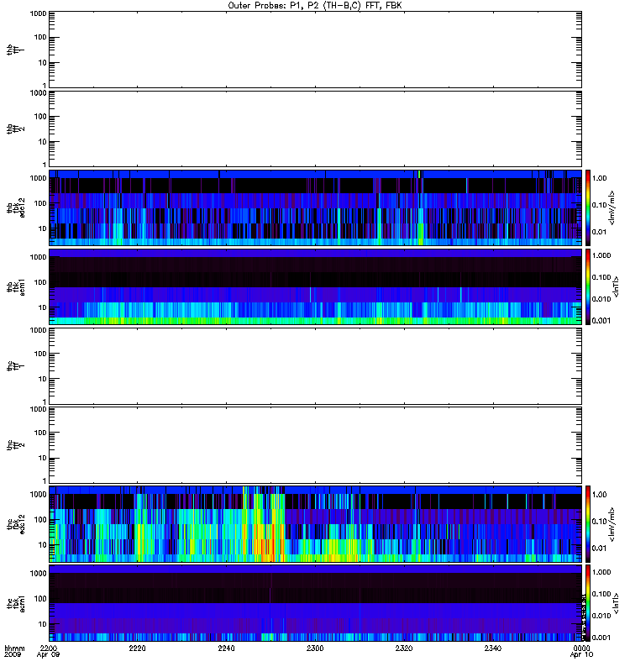Click the color bar beside thc fbk edc12
The height and width of the screenshot is (672, 630).
(x=587, y=524)
